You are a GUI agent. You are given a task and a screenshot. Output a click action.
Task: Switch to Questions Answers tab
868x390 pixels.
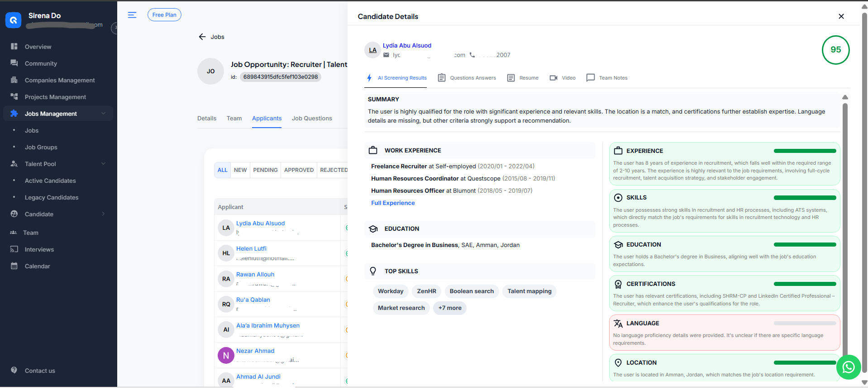[x=467, y=78]
